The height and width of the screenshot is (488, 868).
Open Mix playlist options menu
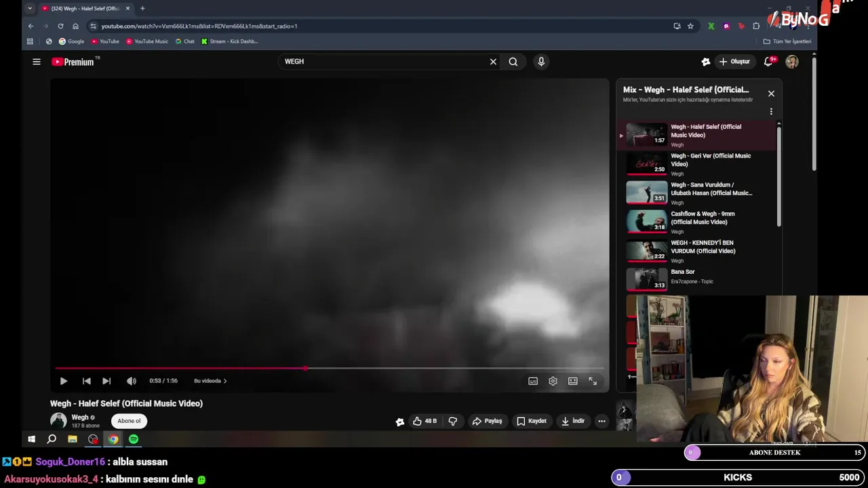(771, 111)
